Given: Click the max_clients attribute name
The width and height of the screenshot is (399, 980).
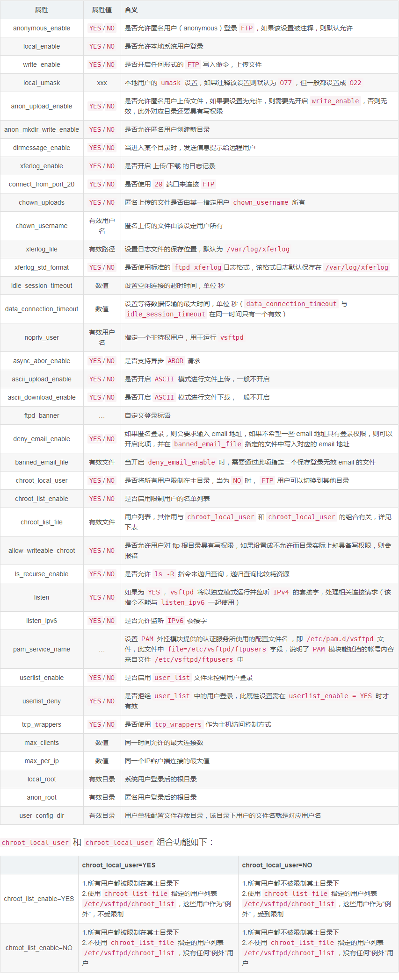Looking at the screenshot, I should (42, 743).
